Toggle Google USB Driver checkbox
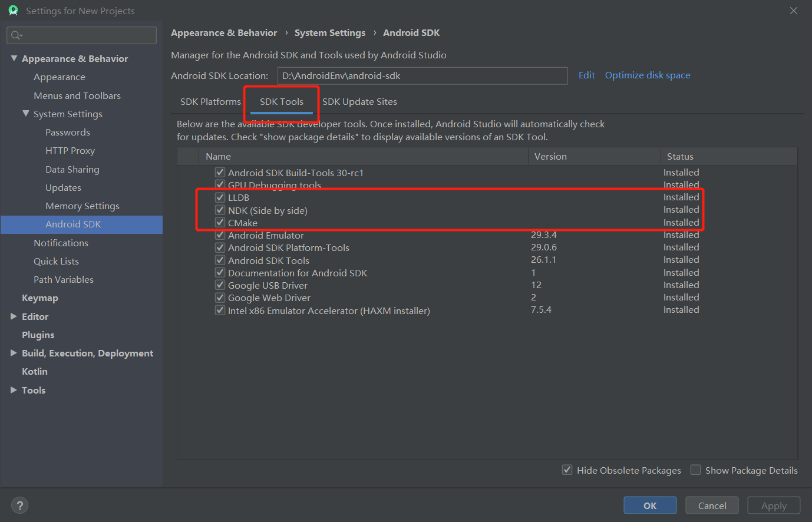Viewport: 812px width, 522px height. coord(220,285)
